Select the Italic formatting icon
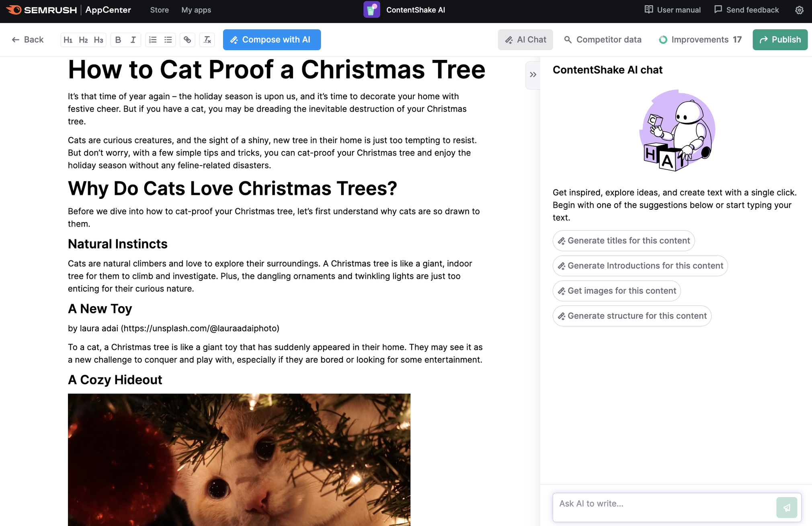This screenshot has height=526, width=812. 132,40
